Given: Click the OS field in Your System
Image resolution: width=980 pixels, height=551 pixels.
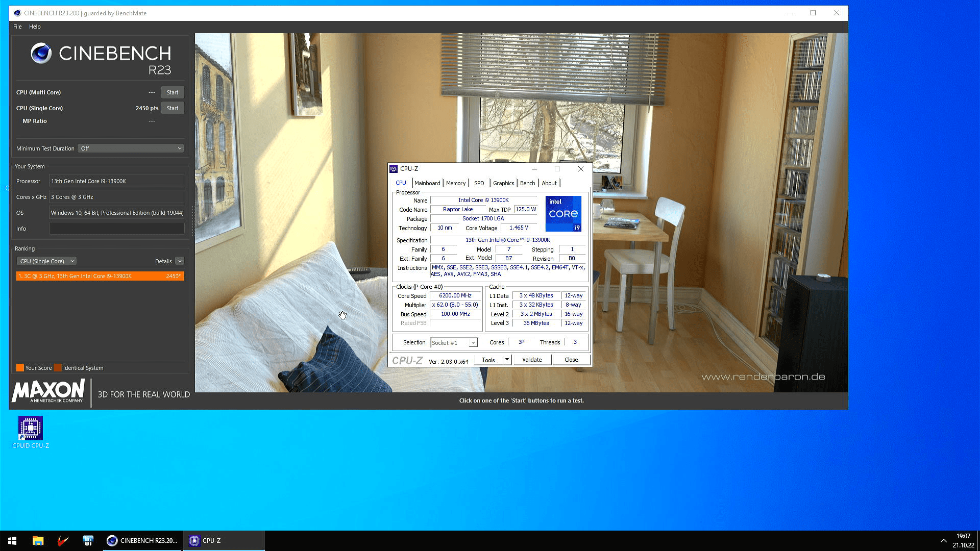Looking at the screenshot, I should tap(116, 213).
